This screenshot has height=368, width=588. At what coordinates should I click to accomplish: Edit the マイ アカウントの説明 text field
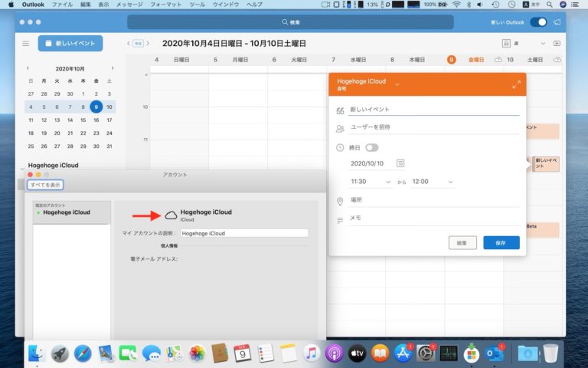[x=244, y=233]
